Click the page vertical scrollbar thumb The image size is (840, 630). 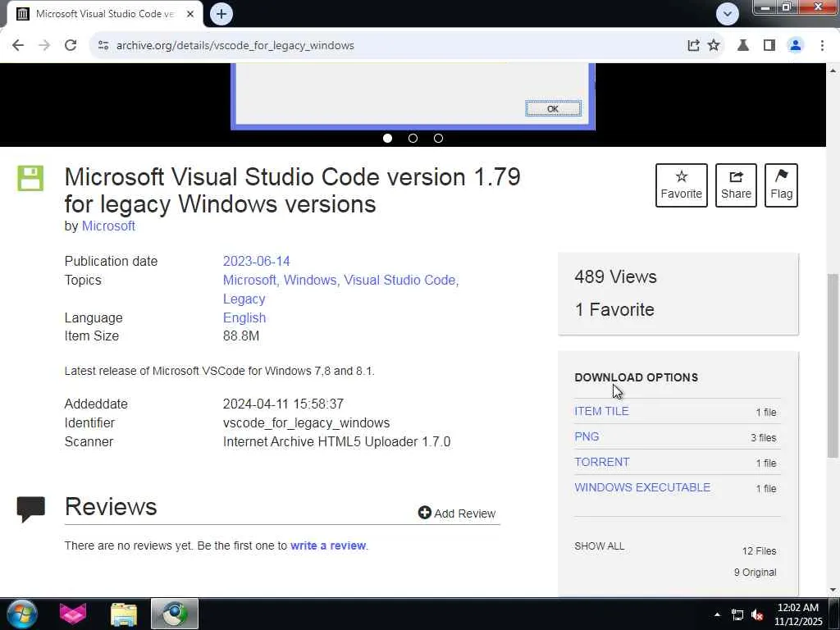(x=833, y=365)
